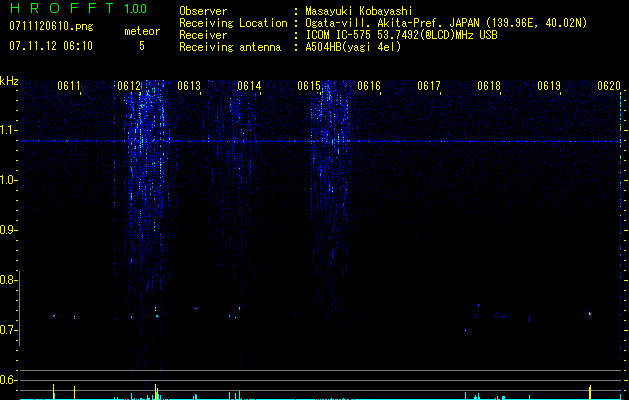Click the 0620 time marker
Screen dimensions: 629x400
(609, 86)
